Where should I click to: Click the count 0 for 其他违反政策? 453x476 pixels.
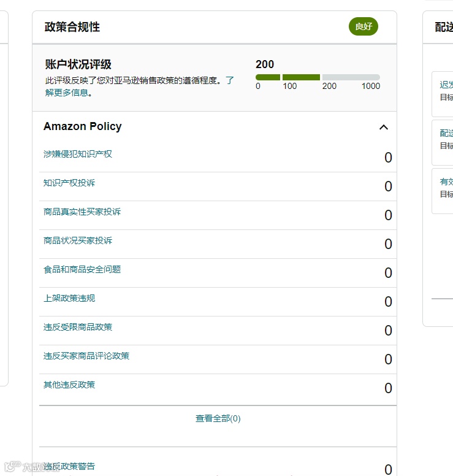388,388
